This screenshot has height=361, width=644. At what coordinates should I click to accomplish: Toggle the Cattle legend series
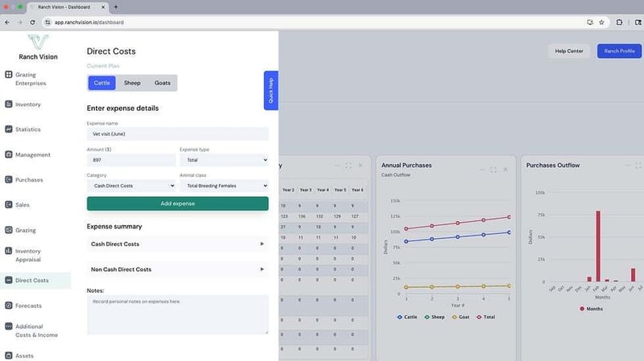point(412,317)
